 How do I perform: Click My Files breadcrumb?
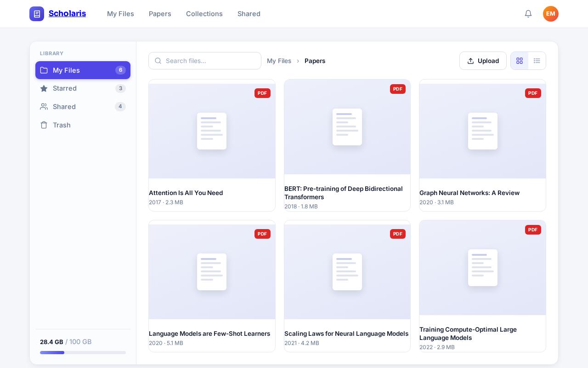[279, 61]
